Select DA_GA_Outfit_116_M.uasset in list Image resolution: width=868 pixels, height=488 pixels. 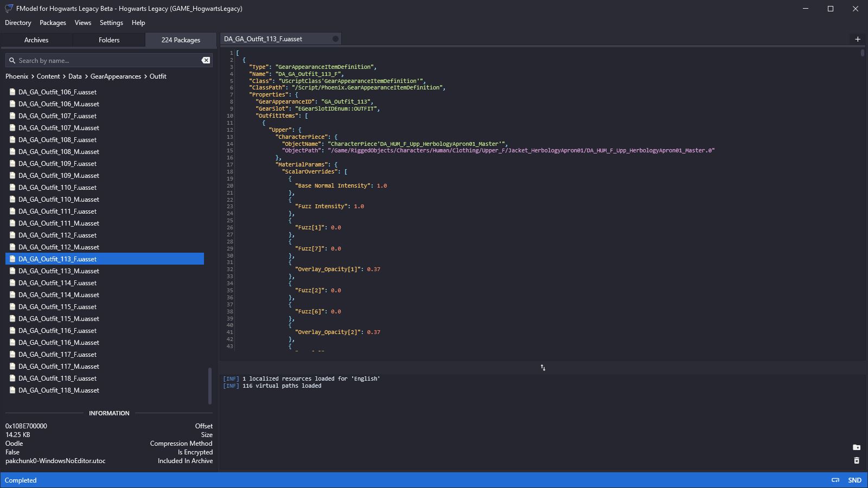[x=105, y=343]
